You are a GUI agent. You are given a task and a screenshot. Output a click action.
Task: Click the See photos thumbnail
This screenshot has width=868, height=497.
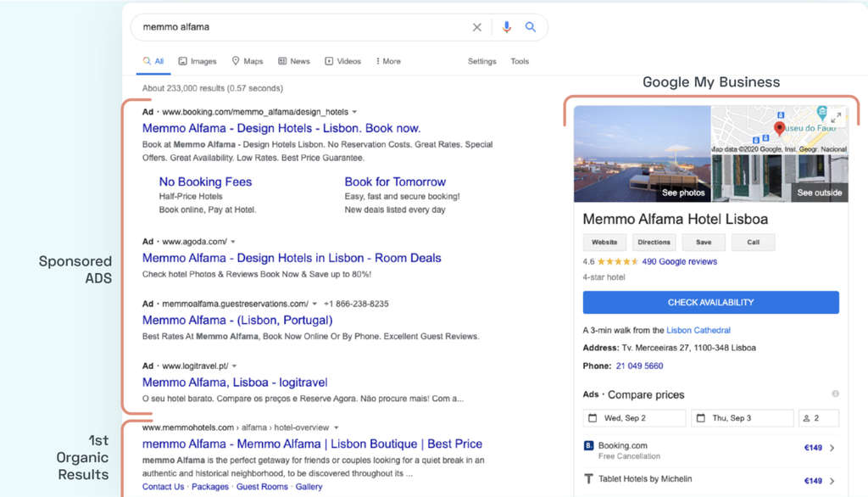point(643,153)
